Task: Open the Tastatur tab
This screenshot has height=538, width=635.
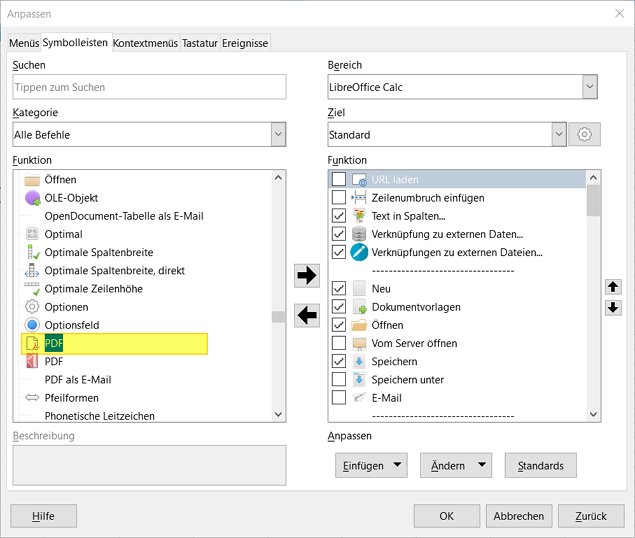Action: click(x=200, y=43)
